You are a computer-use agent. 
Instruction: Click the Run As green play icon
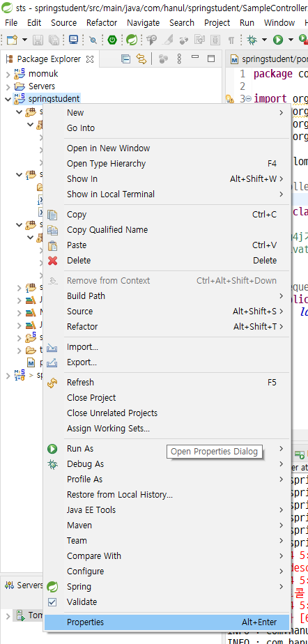[52, 449]
